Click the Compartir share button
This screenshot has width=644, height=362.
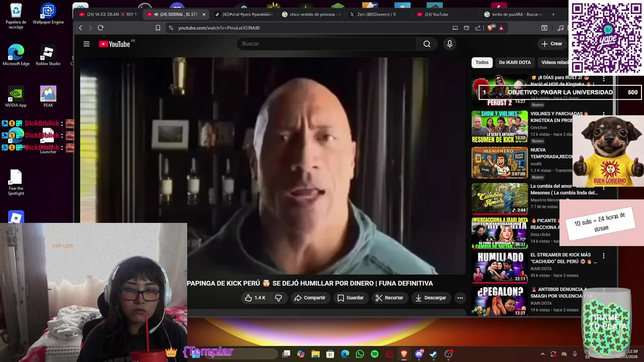click(x=310, y=298)
